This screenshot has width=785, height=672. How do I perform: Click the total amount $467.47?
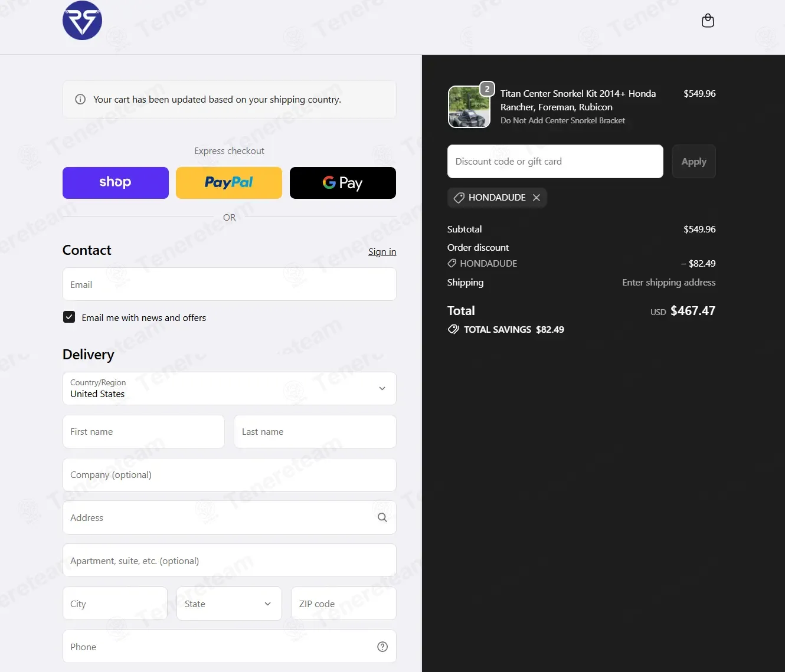tap(693, 311)
